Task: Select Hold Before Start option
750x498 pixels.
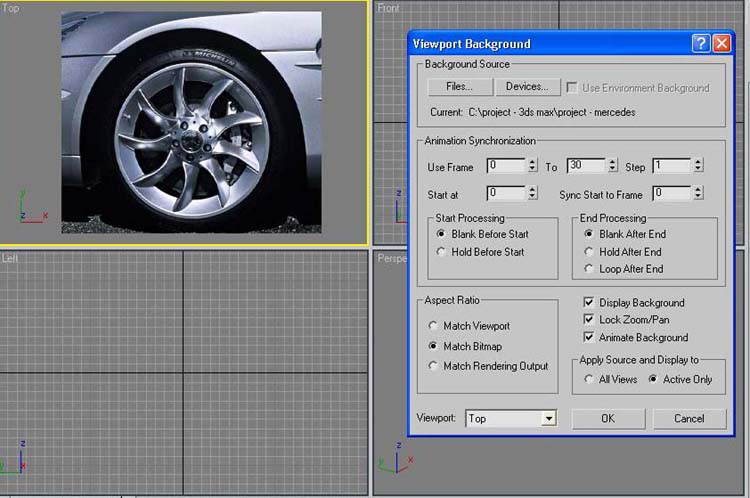Action: coord(441,252)
